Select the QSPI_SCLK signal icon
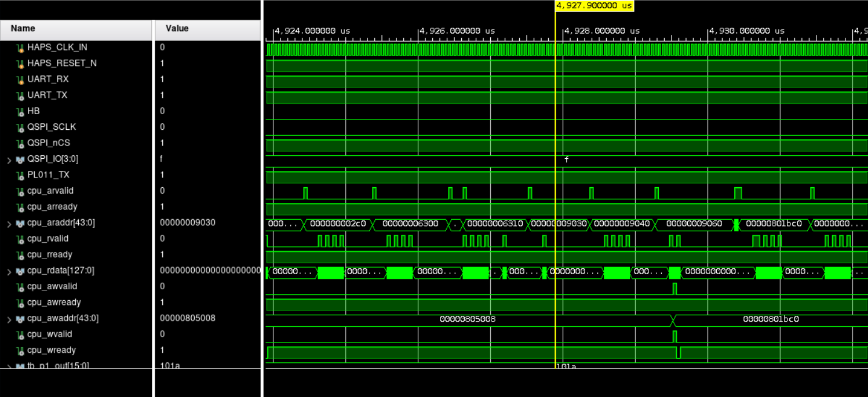This screenshot has width=868, height=397. [x=20, y=127]
